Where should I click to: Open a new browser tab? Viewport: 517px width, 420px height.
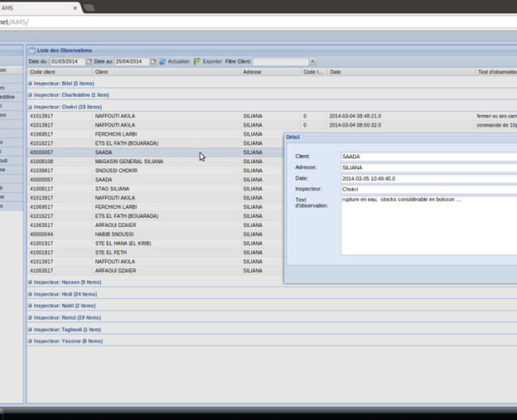(89, 7)
